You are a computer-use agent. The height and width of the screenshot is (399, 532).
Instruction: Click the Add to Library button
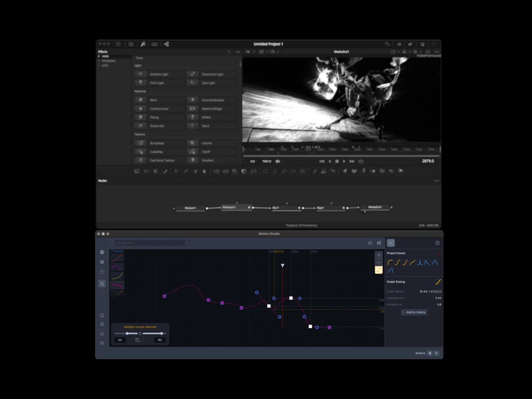[x=414, y=312]
